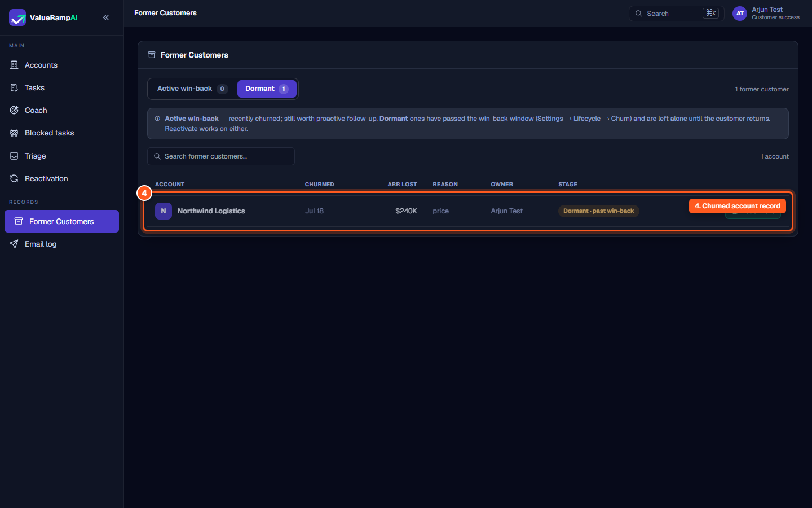The width and height of the screenshot is (812, 508).
Task: Open the Coach section
Action: 61,110
